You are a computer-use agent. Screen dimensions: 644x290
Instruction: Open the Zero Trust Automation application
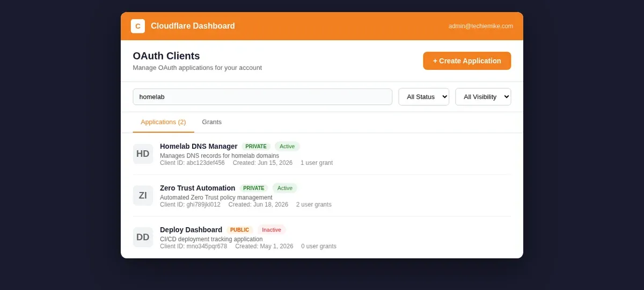197,188
